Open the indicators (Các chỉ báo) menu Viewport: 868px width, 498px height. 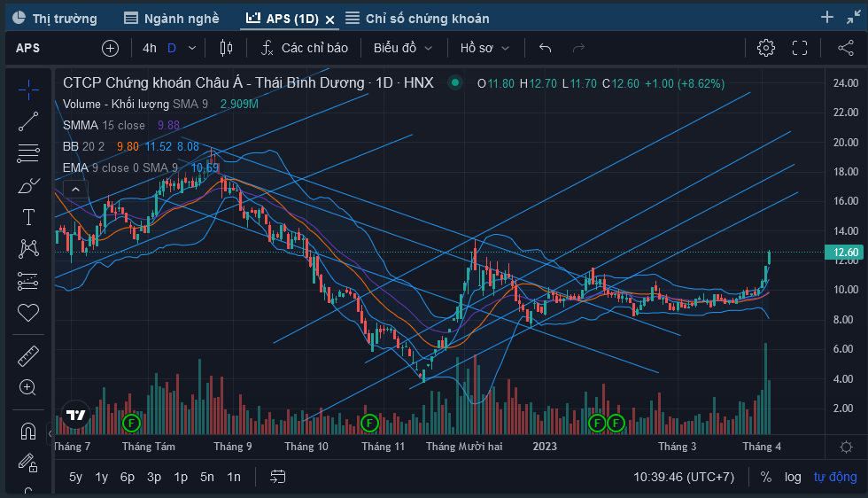tap(305, 48)
